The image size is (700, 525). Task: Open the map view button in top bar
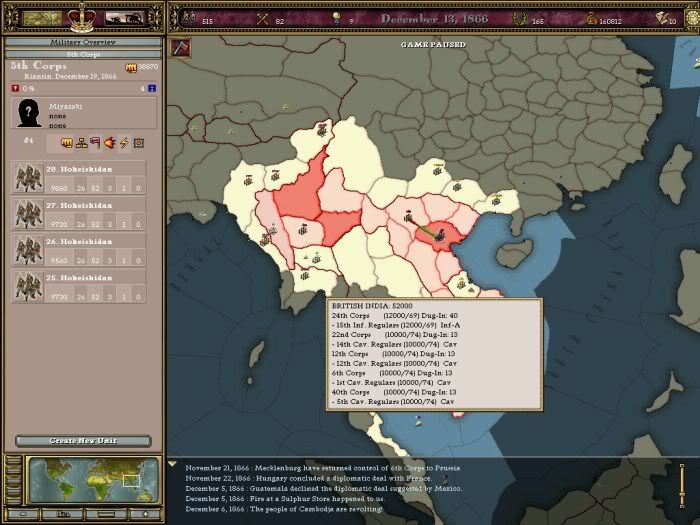pyautogui.click(x=42, y=18)
